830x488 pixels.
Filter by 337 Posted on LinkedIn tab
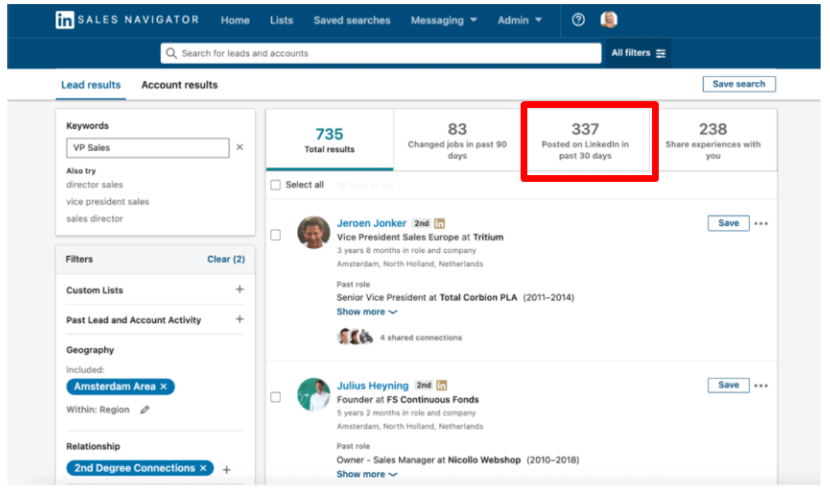pyautogui.click(x=585, y=141)
